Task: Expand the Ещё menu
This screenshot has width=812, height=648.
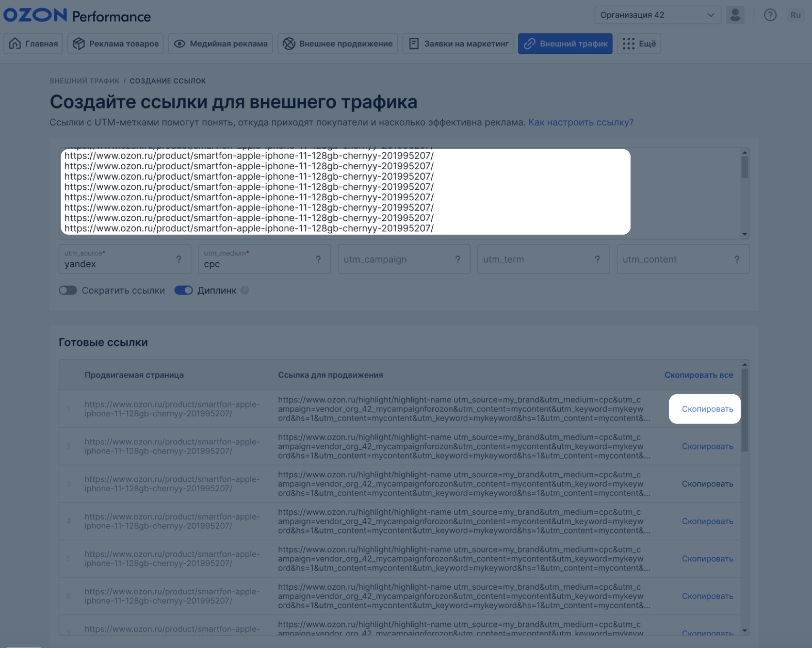Action: coord(639,43)
